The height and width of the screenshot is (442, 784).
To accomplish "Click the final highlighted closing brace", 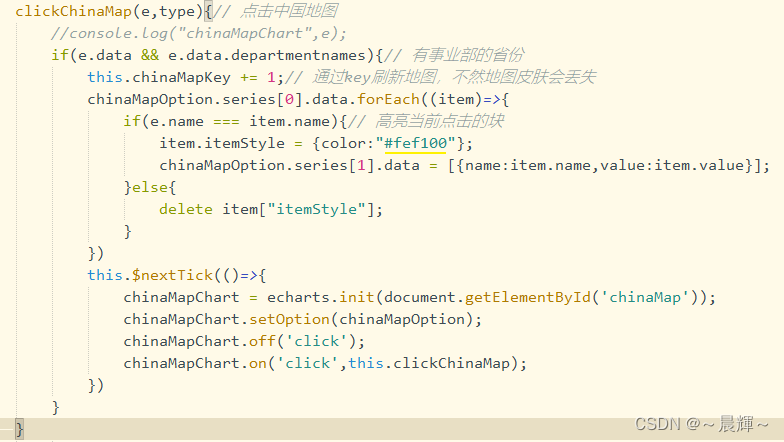I will point(19,429).
